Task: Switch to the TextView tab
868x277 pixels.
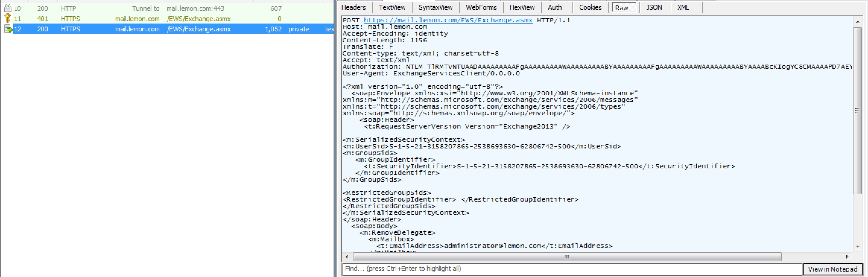Action: point(392,8)
